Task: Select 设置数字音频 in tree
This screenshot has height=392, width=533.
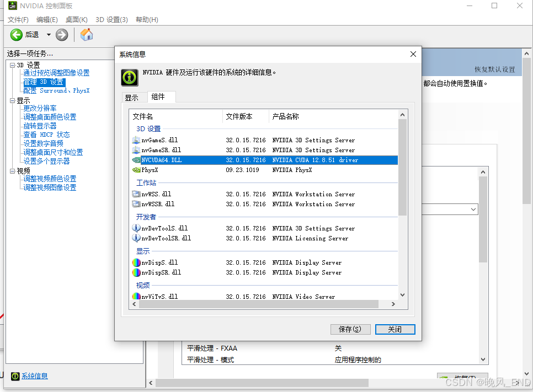Action: [x=43, y=144]
